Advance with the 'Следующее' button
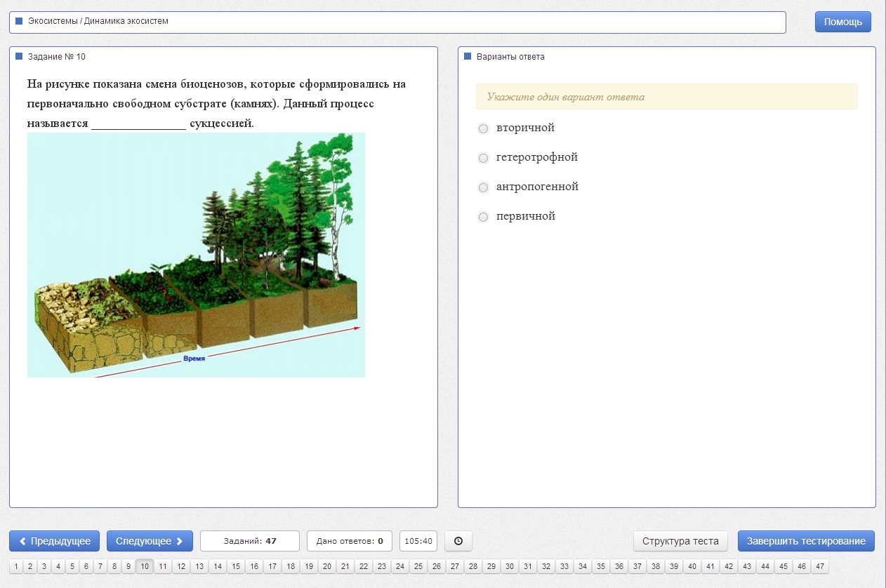The image size is (886, 588). [x=150, y=541]
